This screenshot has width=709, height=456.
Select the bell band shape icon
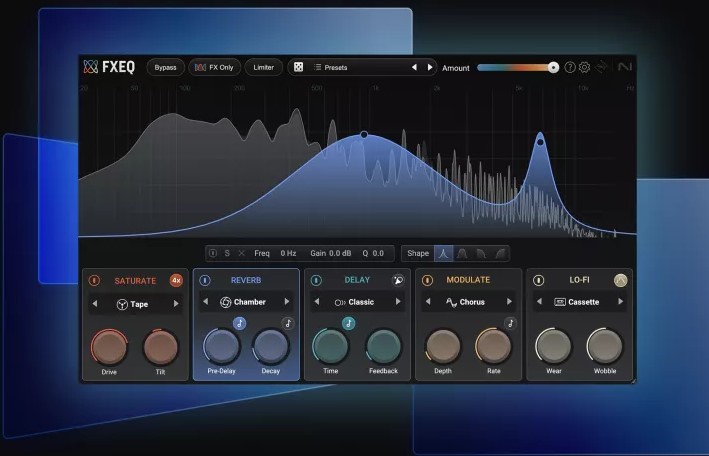[x=462, y=253]
